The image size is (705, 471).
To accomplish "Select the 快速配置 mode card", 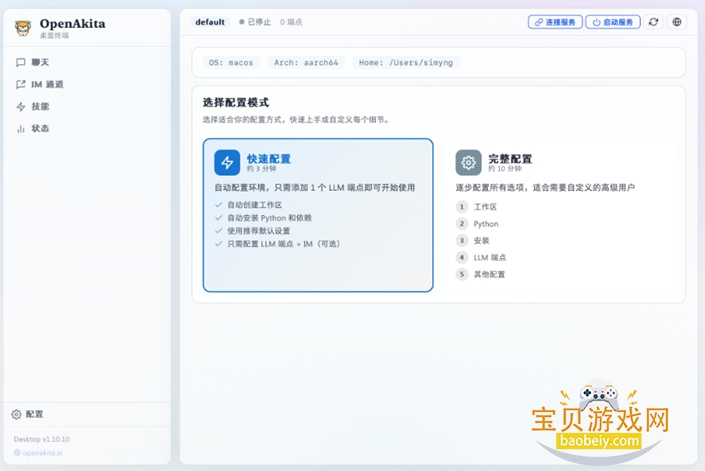I will coord(318,215).
